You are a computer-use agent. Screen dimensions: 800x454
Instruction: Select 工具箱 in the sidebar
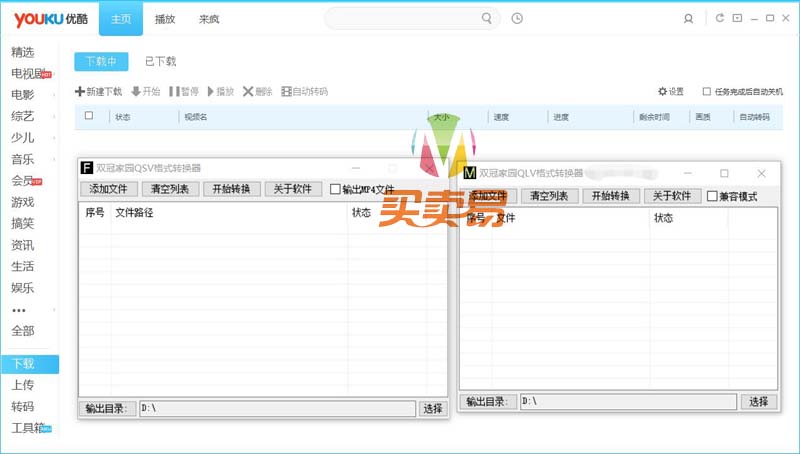coord(29,428)
